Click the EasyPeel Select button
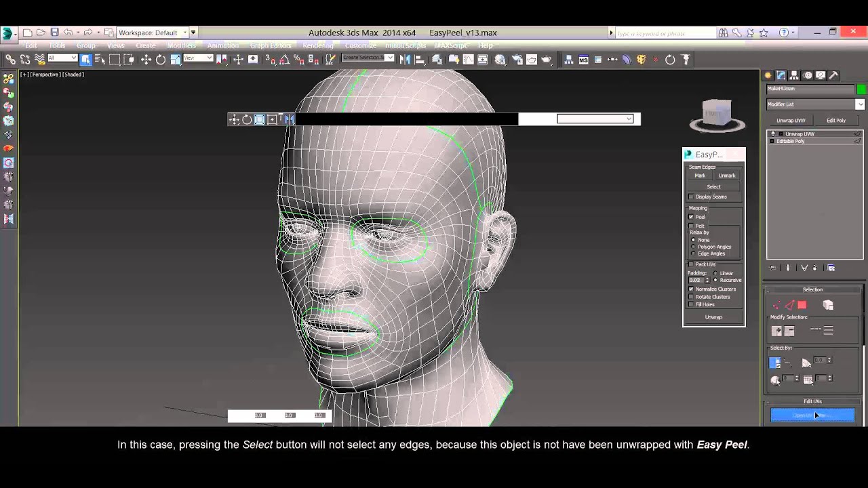868x488 pixels. 714,187
